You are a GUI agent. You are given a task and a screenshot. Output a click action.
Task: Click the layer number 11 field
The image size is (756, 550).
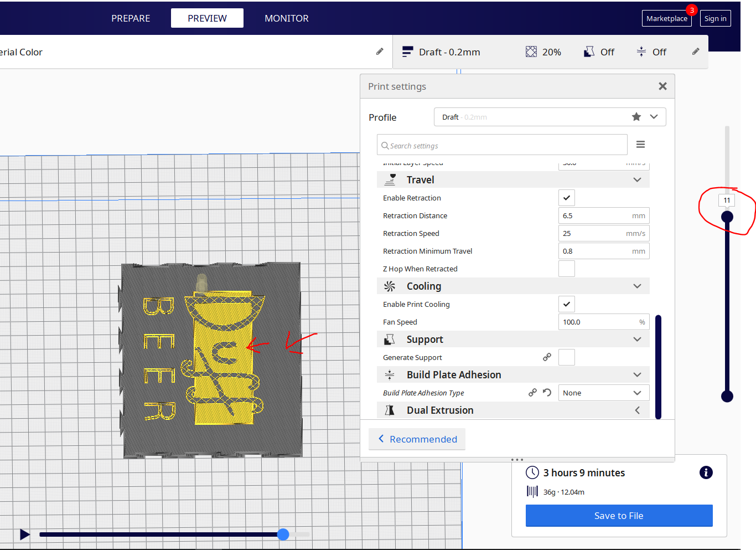(727, 200)
